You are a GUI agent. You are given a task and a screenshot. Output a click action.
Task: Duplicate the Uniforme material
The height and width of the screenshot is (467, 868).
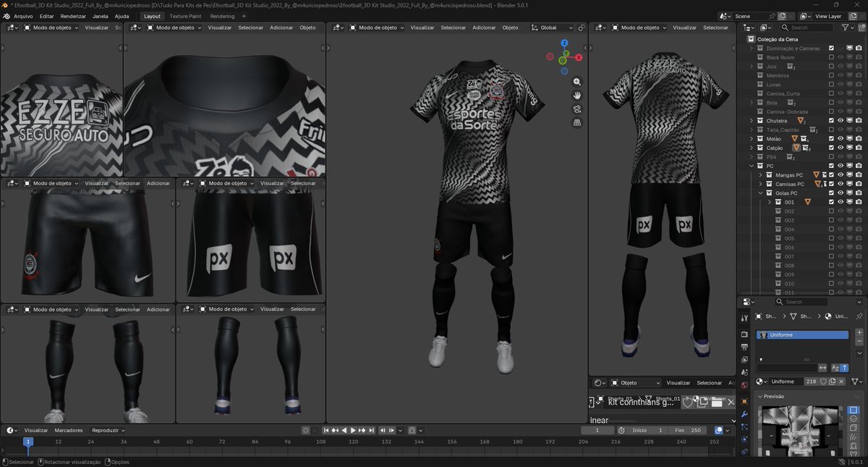(x=833, y=382)
